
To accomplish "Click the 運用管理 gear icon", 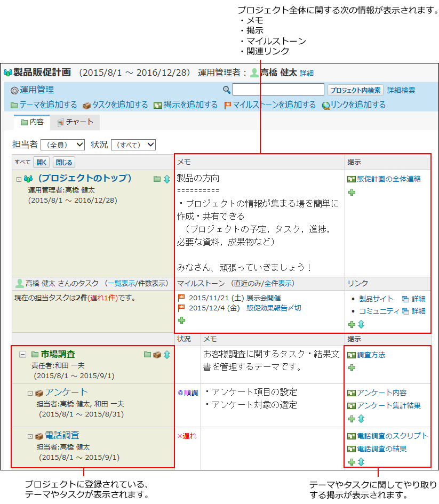I will (14, 91).
